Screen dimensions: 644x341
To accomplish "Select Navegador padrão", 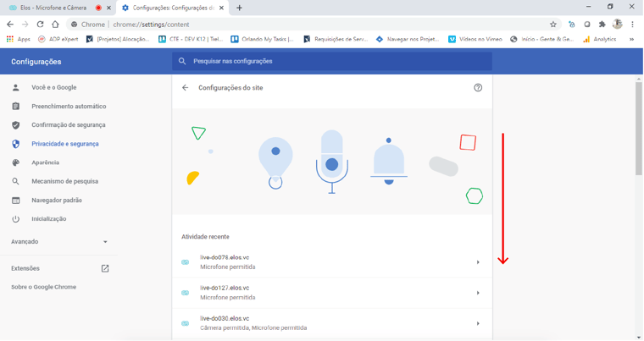I will (58, 201).
